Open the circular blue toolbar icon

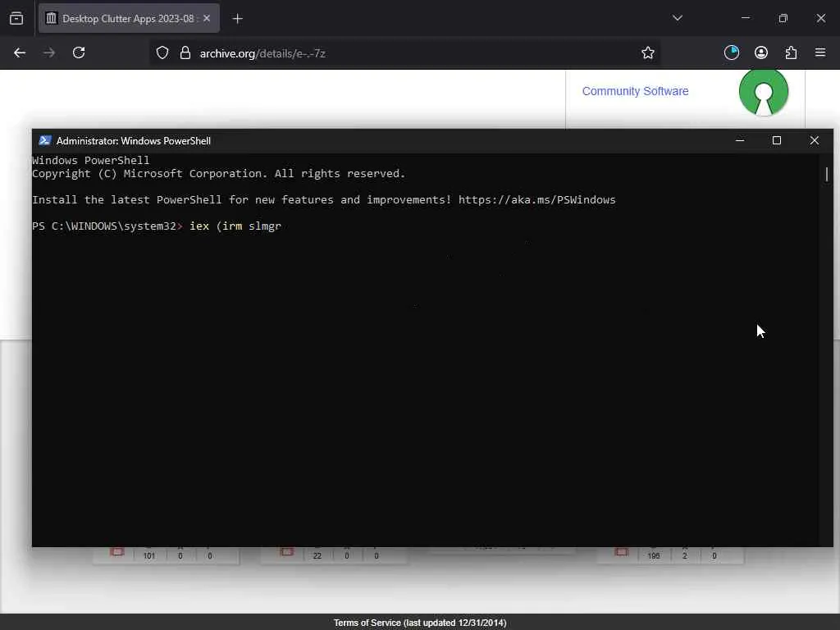pyautogui.click(x=731, y=52)
